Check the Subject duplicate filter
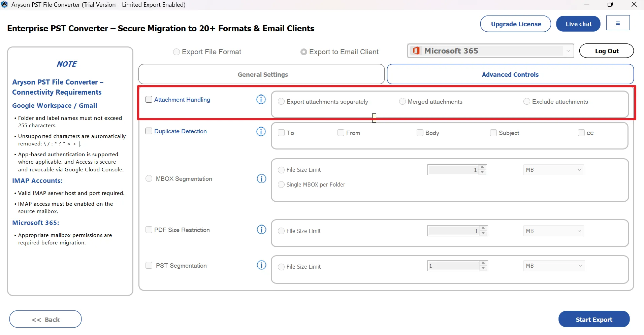 click(x=493, y=133)
